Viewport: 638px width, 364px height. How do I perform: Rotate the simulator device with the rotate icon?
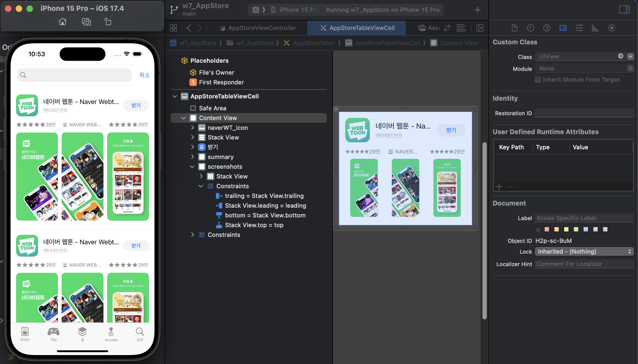click(x=108, y=22)
